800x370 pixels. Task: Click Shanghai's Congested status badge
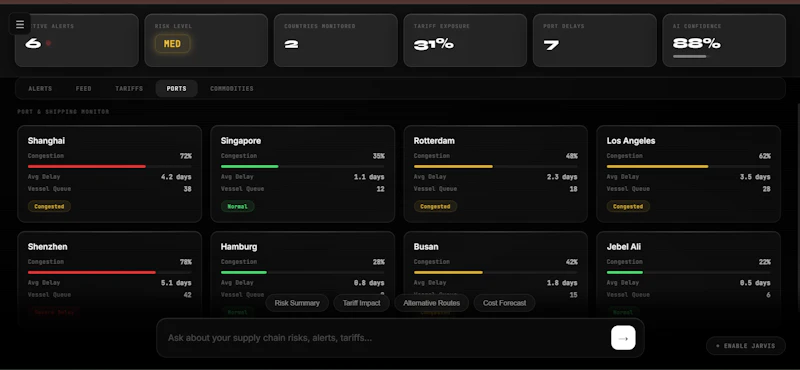(49, 207)
